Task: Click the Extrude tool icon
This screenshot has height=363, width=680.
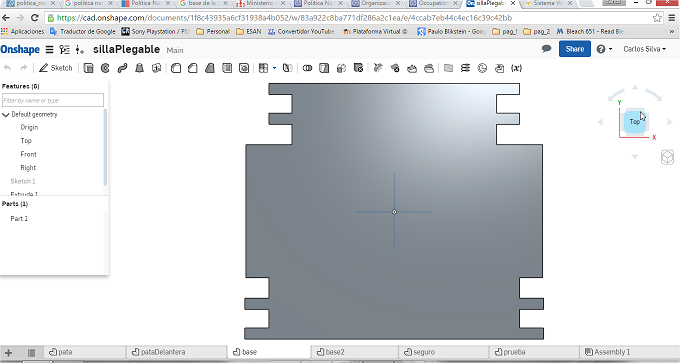Action: 88,68
